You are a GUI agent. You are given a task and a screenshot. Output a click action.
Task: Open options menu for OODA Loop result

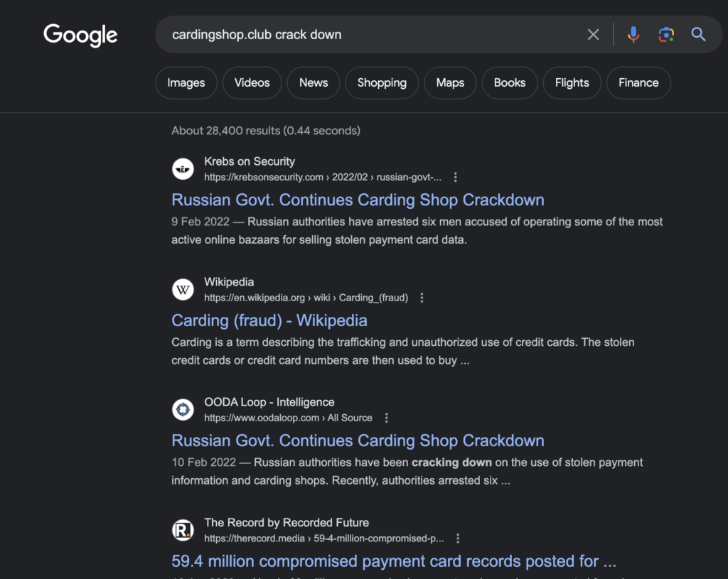click(x=386, y=418)
